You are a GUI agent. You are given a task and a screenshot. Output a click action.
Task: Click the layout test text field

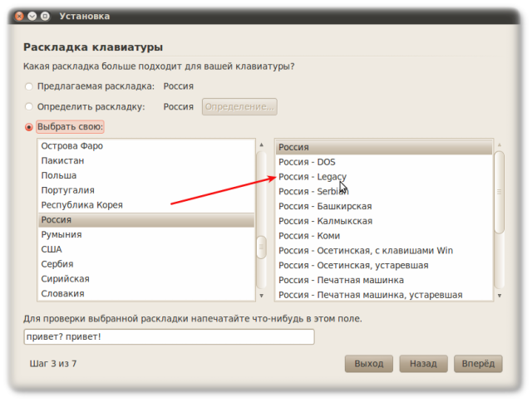click(169, 336)
